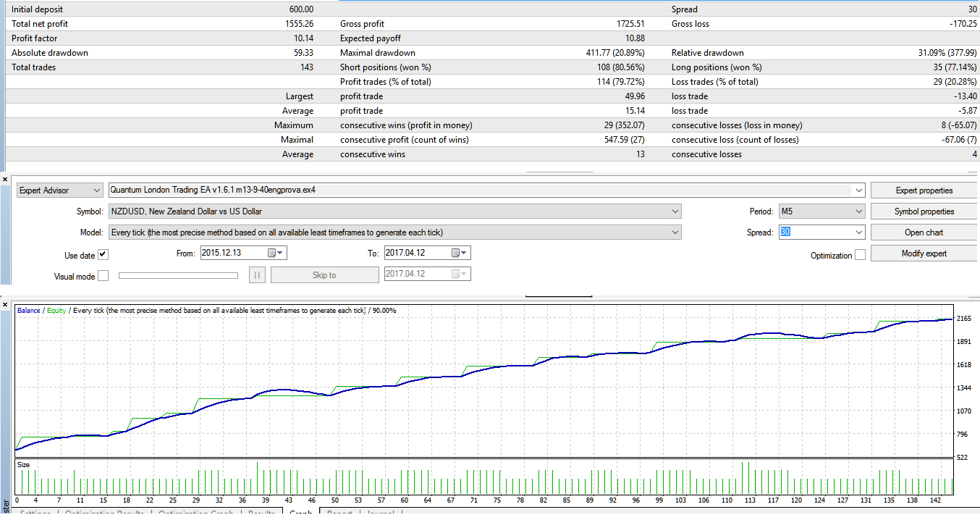Screen dimensions: 980x520
Task: Click the visual mode speed slider
Action: (x=178, y=275)
